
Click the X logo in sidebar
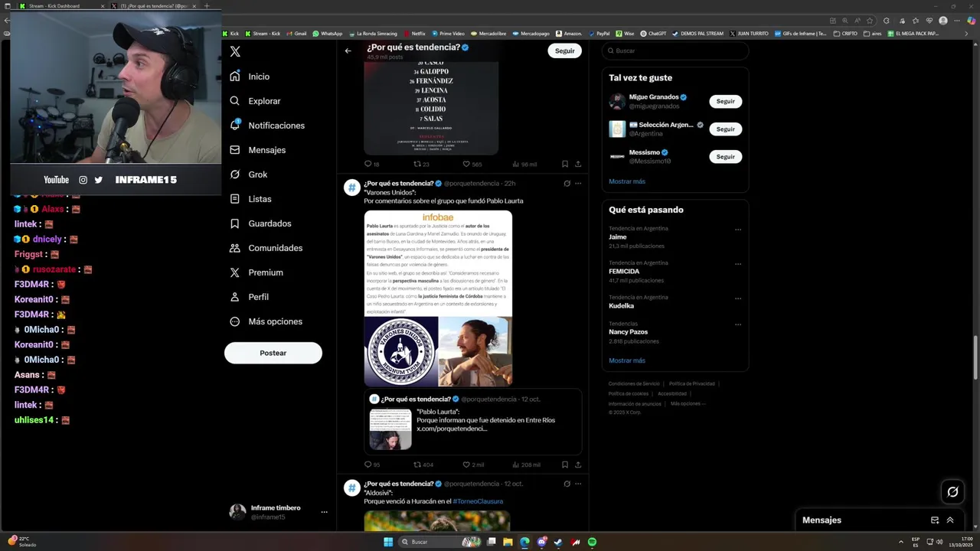point(235,51)
